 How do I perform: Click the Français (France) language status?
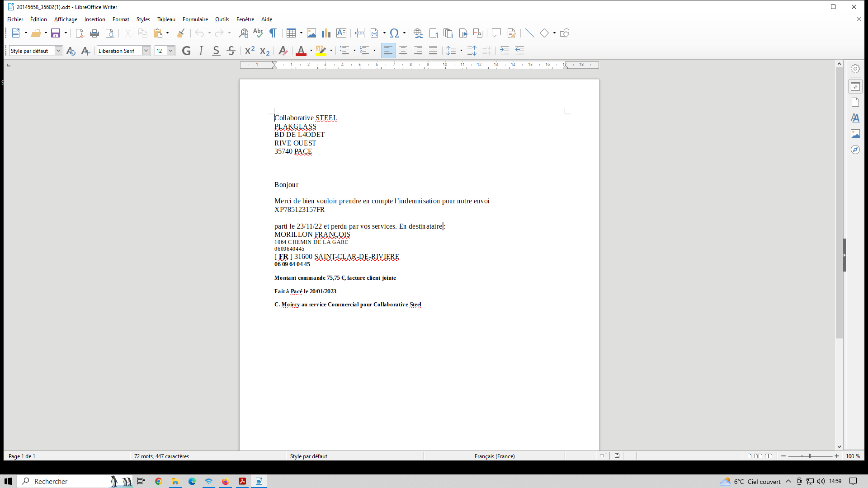point(494,456)
